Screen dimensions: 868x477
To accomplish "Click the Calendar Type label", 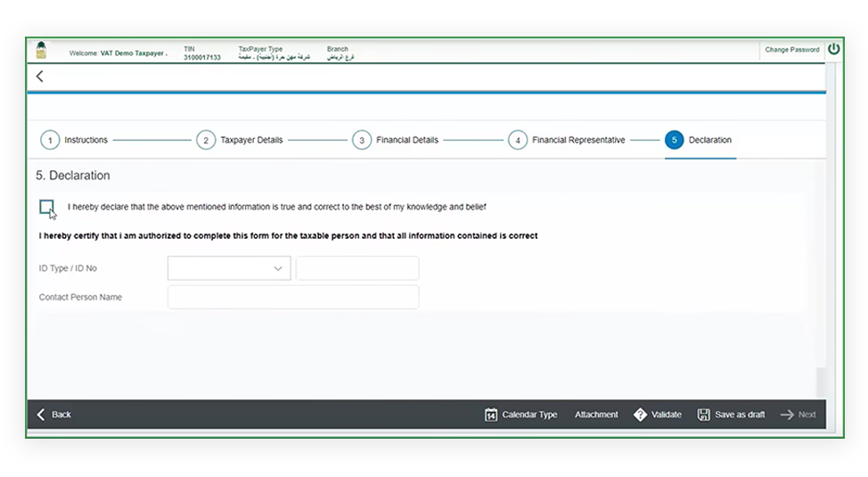I will [x=529, y=415].
